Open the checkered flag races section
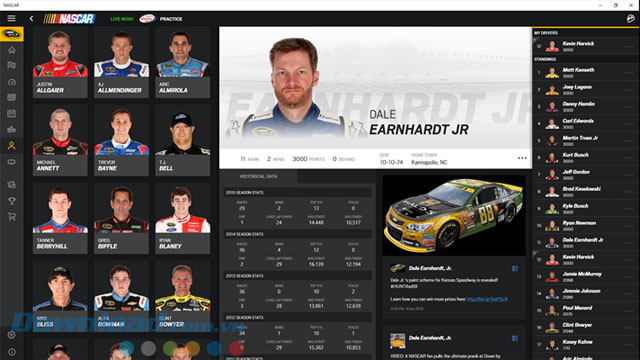This screenshot has width=640, height=360. [x=11, y=65]
